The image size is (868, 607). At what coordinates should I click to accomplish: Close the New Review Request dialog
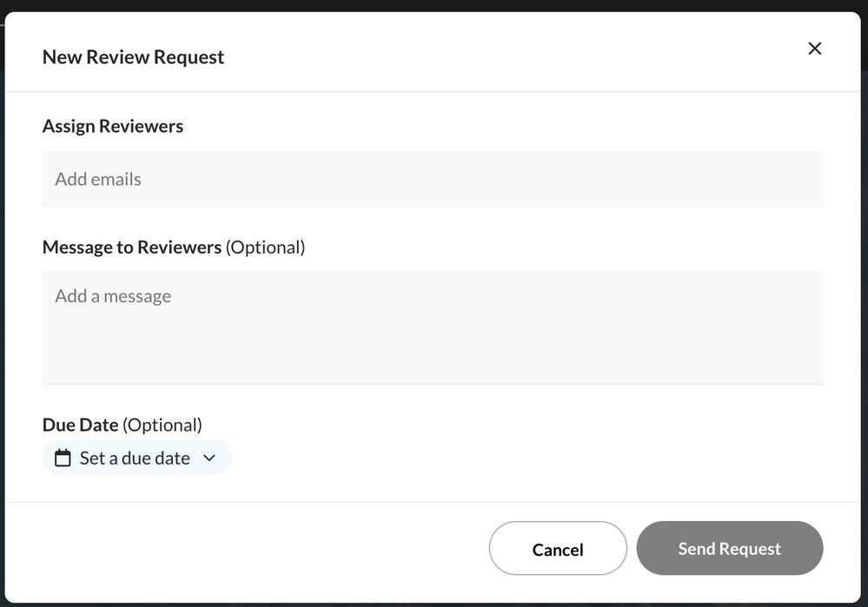point(814,49)
